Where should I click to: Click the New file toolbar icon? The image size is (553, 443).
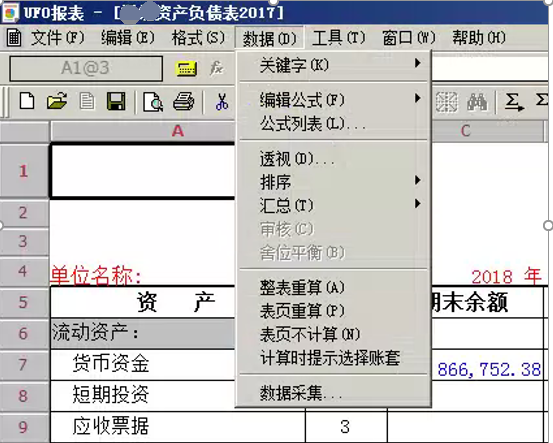[x=27, y=101]
